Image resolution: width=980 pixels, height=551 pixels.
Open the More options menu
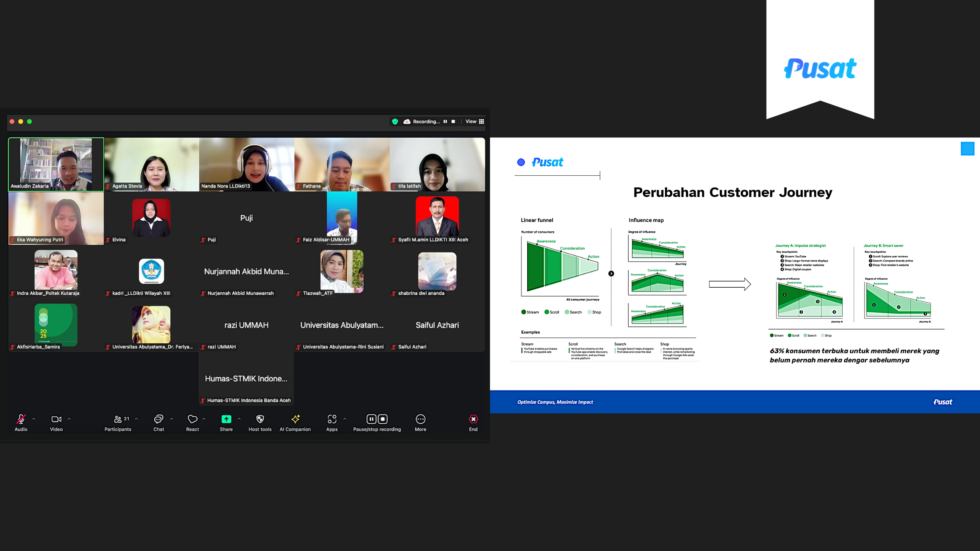pyautogui.click(x=420, y=422)
